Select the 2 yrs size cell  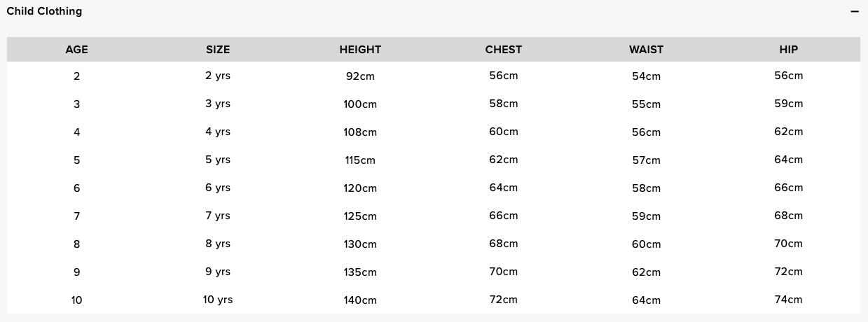click(x=218, y=76)
